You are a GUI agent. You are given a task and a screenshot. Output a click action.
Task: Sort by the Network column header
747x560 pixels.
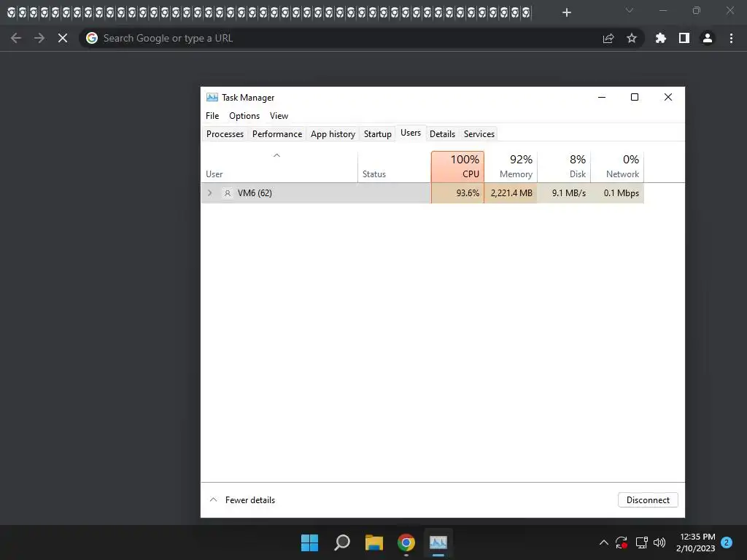(617, 167)
